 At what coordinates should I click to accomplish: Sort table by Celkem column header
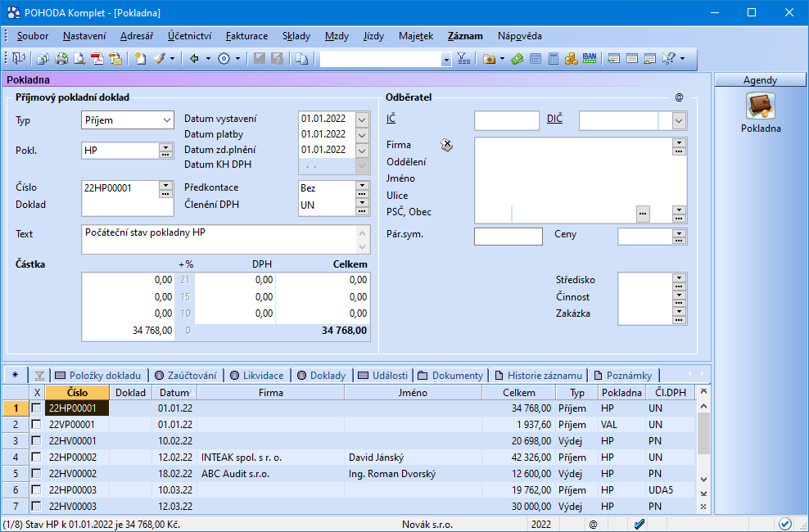point(519,392)
